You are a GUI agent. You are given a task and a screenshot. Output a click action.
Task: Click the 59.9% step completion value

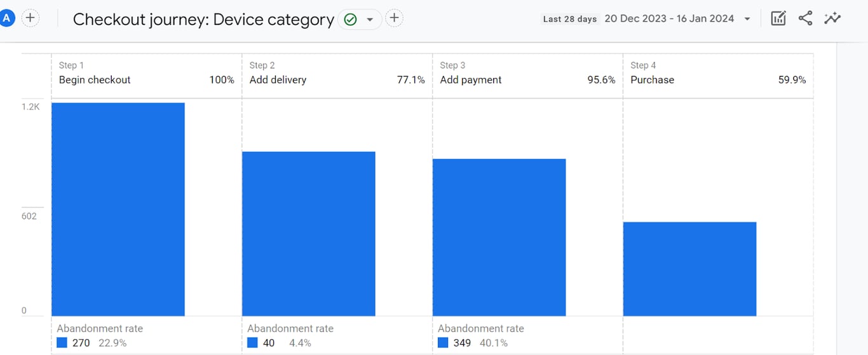click(x=792, y=80)
